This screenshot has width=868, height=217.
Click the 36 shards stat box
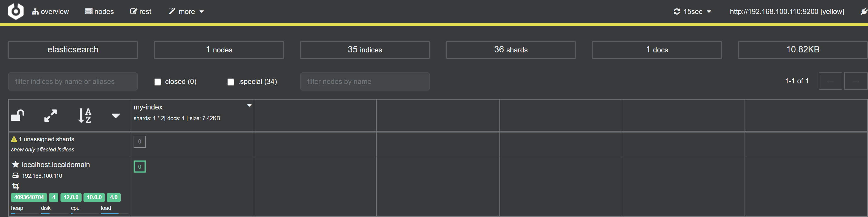tap(511, 50)
